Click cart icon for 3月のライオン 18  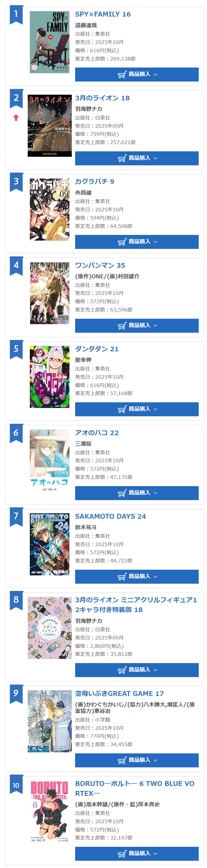(122, 158)
